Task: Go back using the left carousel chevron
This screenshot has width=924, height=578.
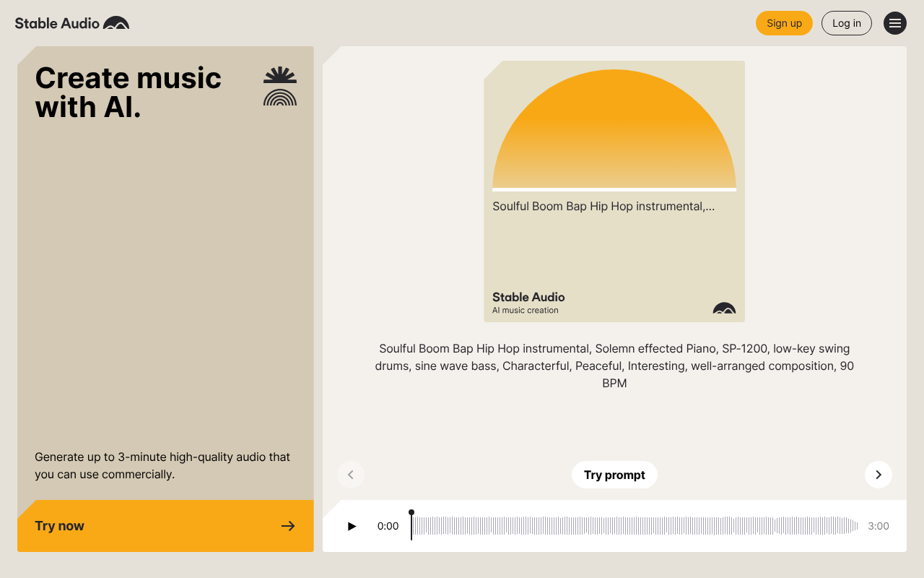Action: click(351, 475)
